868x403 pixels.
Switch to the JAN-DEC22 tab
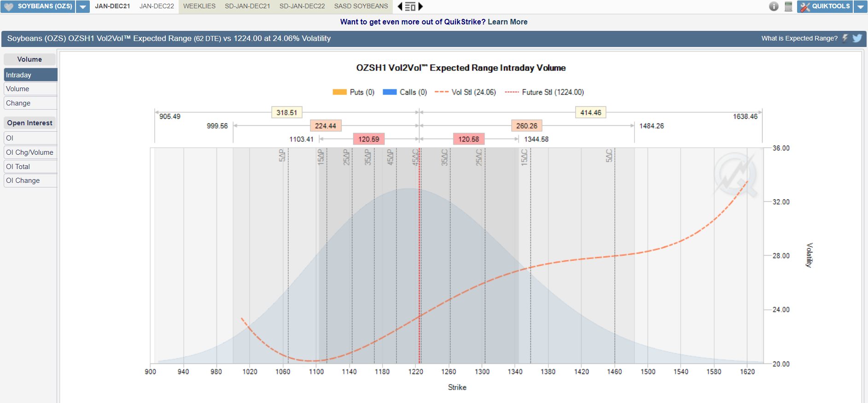coord(157,6)
